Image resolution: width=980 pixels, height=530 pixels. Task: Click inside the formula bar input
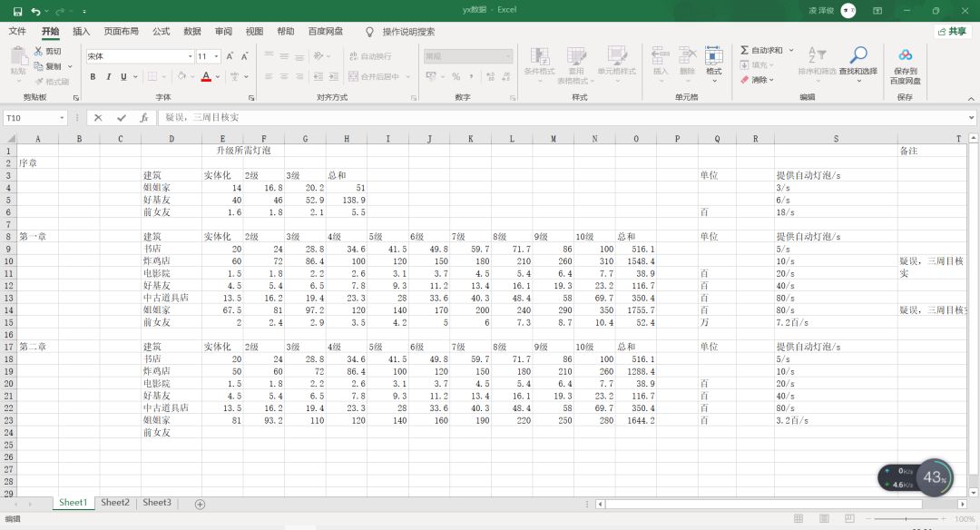563,117
